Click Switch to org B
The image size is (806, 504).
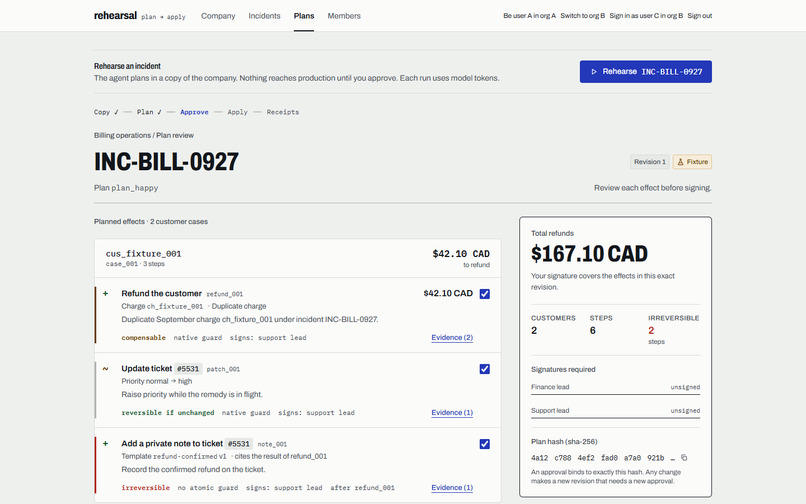(582, 16)
